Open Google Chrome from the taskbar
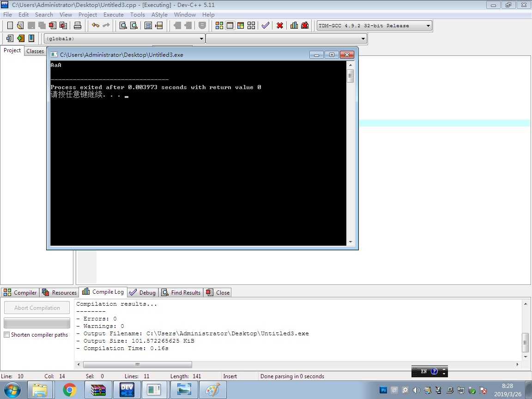 [70, 390]
